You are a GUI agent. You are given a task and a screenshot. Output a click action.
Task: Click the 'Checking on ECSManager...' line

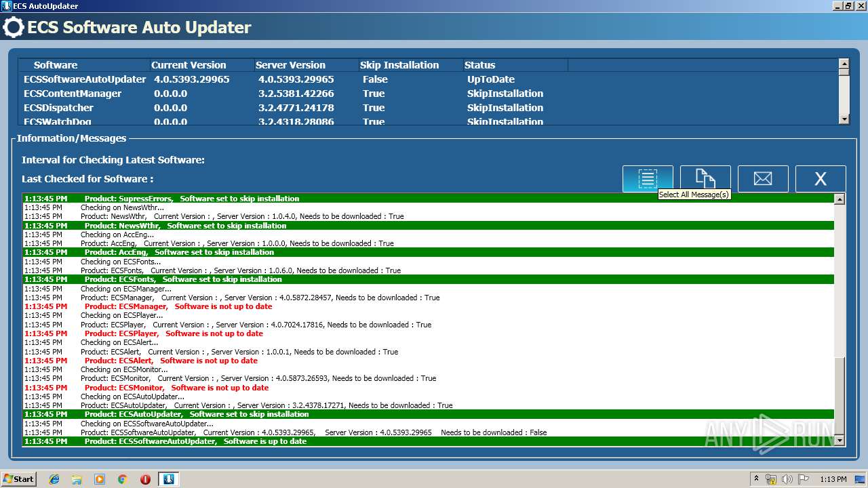pyautogui.click(x=429, y=289)
